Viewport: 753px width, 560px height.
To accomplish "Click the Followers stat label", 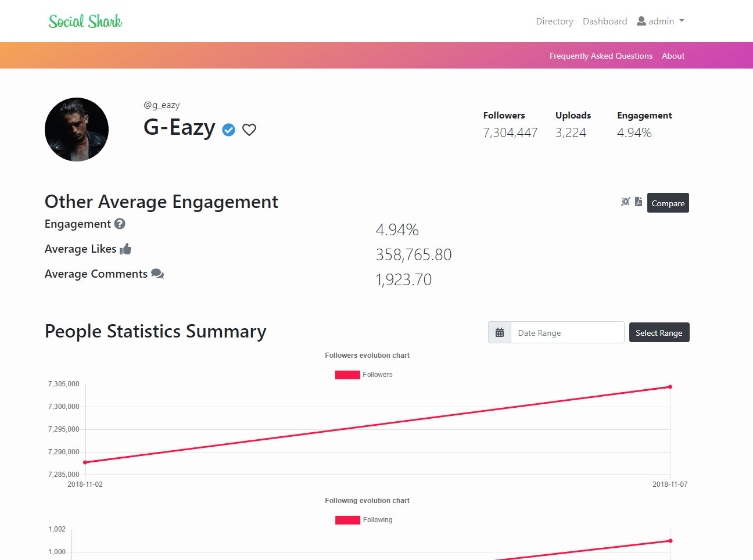I will point(504,115).
